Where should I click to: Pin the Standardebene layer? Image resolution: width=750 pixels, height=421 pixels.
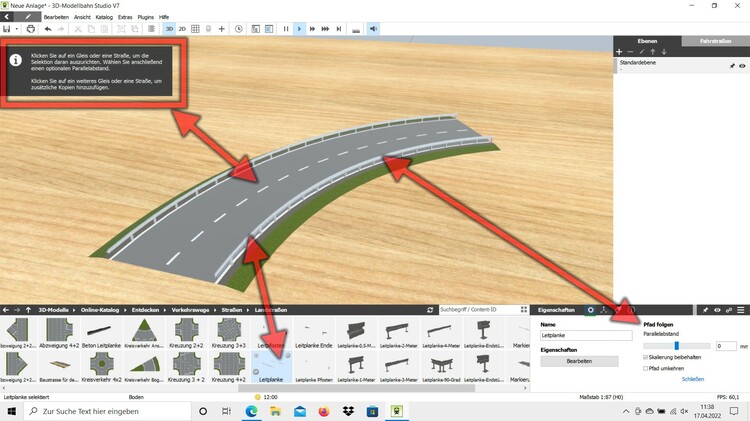731,65
